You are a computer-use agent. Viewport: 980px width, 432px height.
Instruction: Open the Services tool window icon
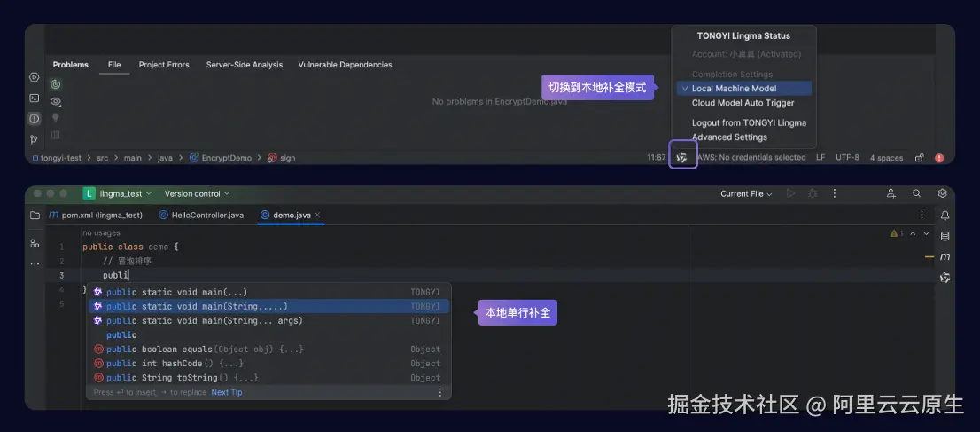(x=35, y=77)
